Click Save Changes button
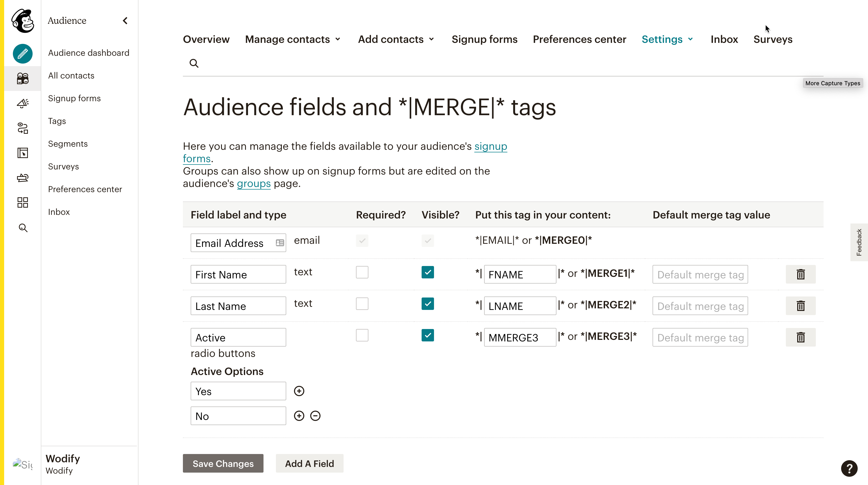The width and height of the screenshot is (868, 485). [x=223, y=464]
